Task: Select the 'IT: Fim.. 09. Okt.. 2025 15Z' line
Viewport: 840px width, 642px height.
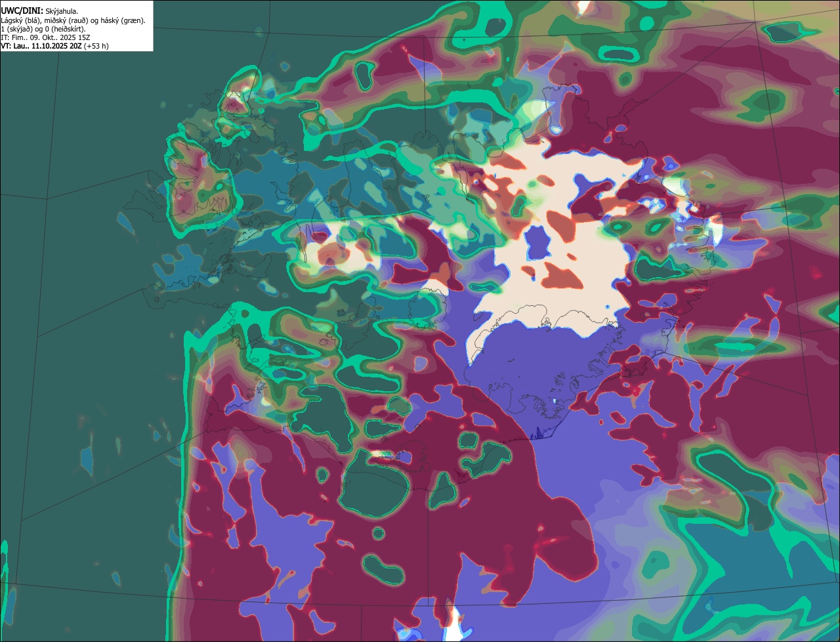Action: (x=45, y=37)
